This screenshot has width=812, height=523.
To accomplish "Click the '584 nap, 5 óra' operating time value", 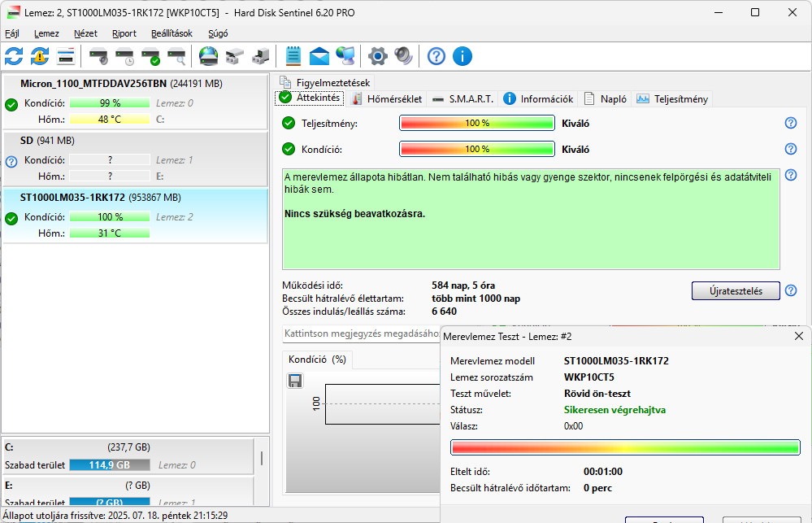I will [463, 285].
